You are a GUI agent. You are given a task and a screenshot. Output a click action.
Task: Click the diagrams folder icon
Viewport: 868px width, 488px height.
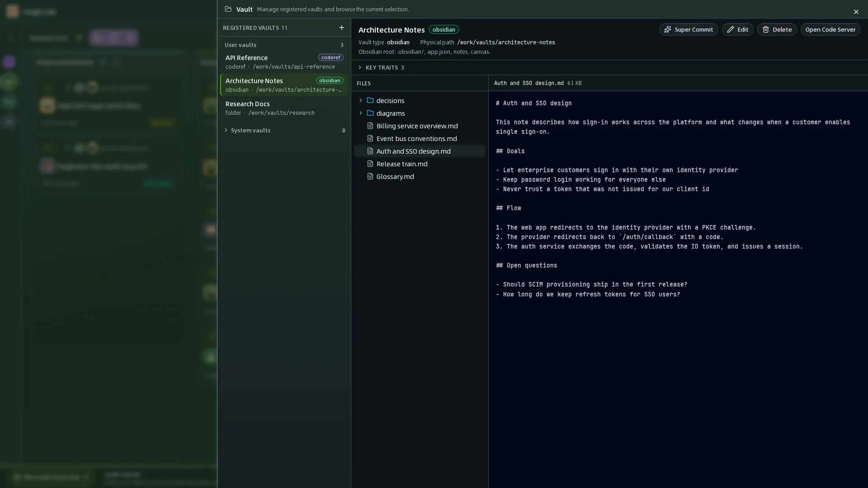point(370,113)
